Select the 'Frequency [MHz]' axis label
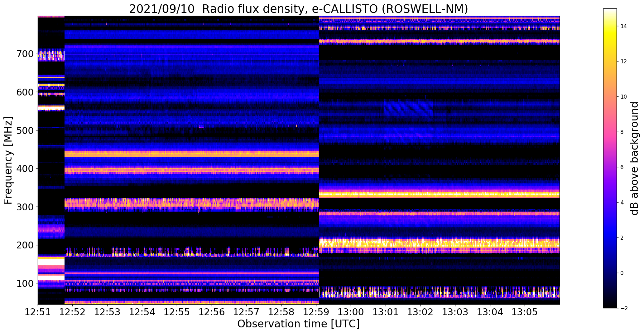644x333 pixels. pyautogui.click(x=8, y=160)
